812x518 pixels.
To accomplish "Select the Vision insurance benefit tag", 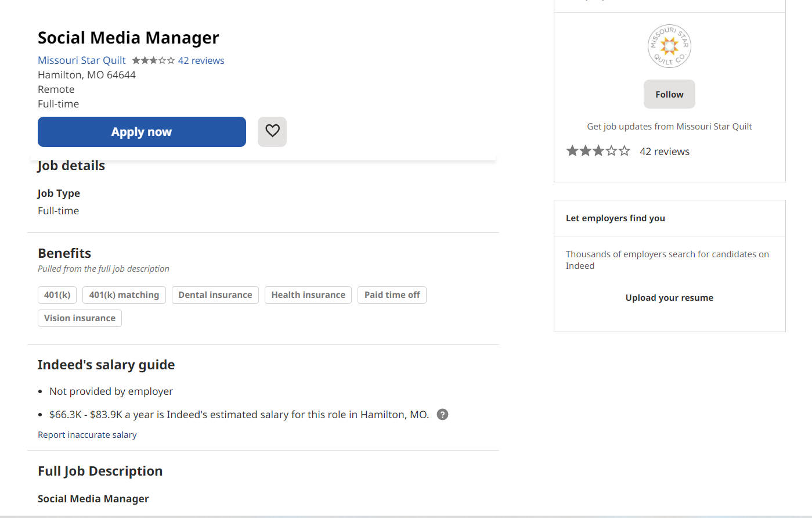I will [x=80, y=318].
